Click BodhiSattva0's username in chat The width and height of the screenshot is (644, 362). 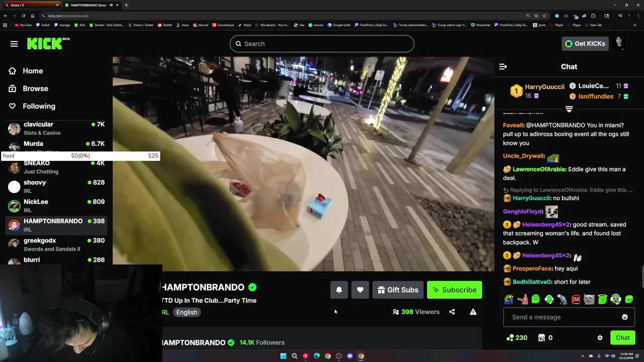532,282
